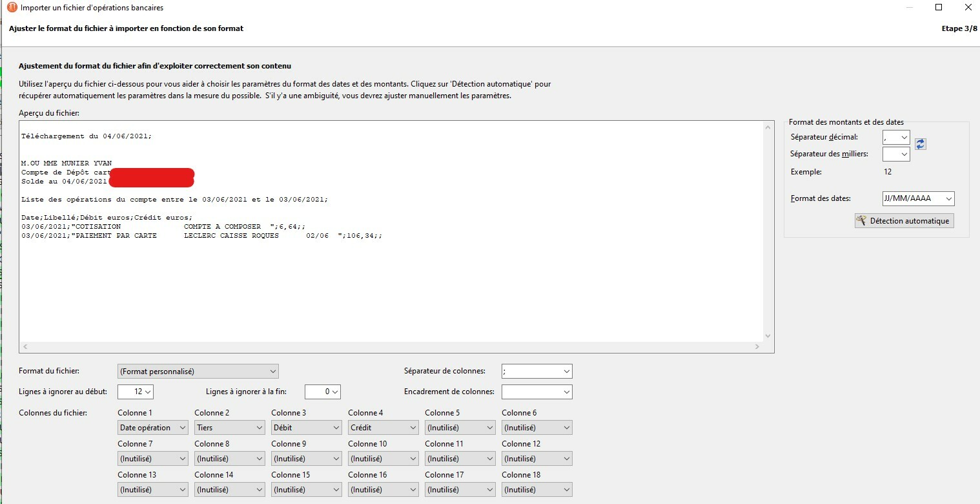Screen dimensions: 980x504
Task: Open Colonne 2 dropdown showing Tiers
Action: tap(230, 428)
